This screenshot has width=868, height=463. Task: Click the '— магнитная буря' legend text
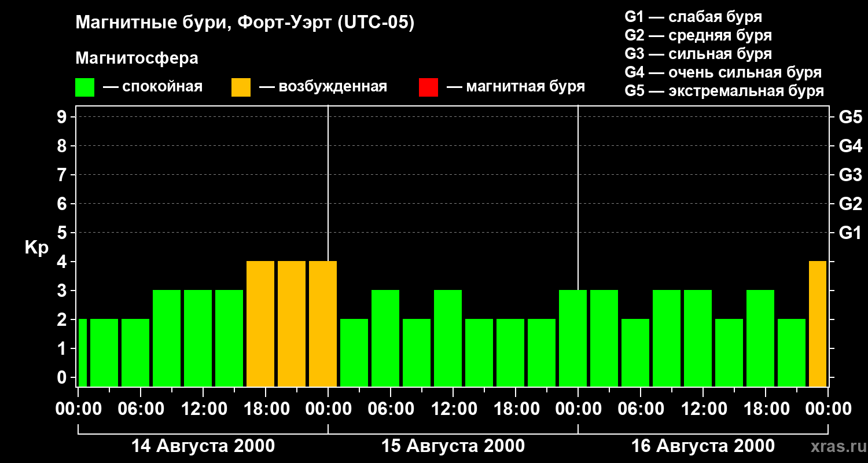[x=516, y=87]
